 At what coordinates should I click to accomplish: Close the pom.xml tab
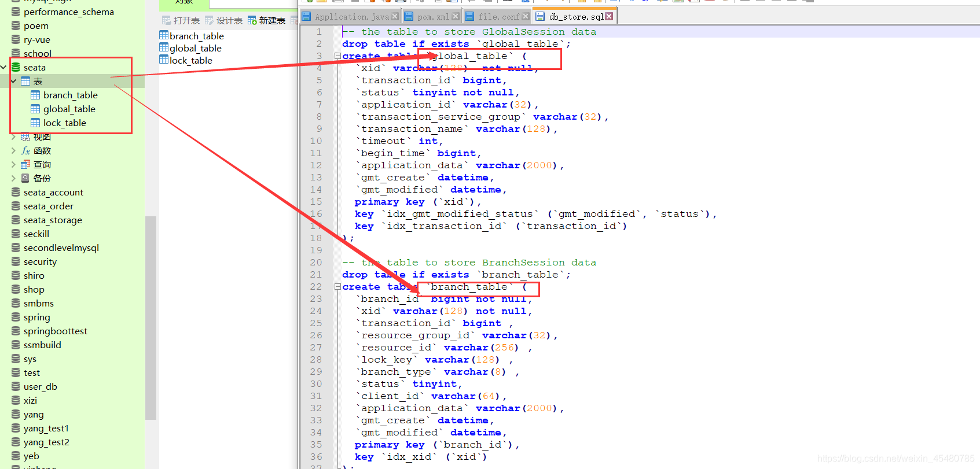click(456, 17)
